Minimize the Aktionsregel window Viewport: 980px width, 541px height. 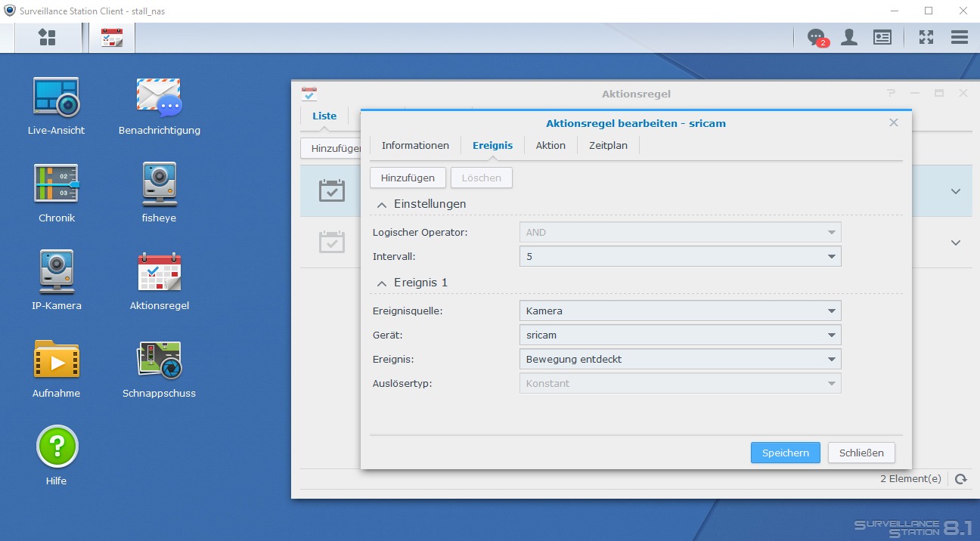tap(915, 93)
